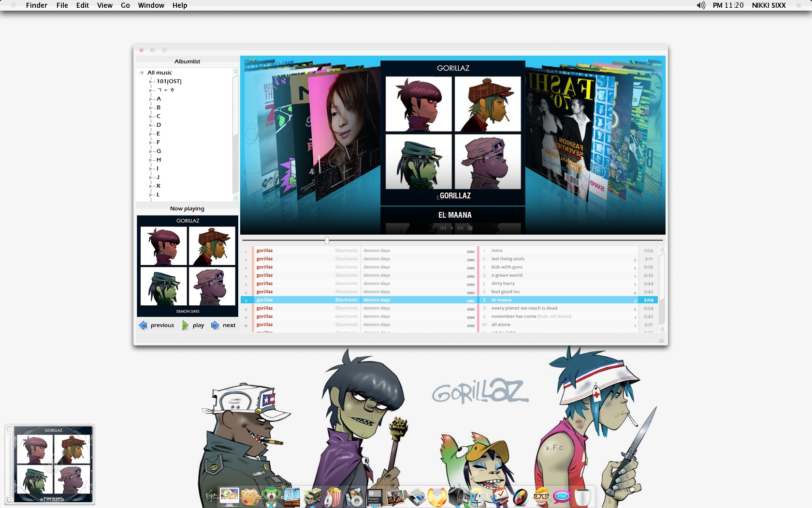Image resolution: width=812 pixels, height=508 pixels.
Task: Expand the L folder in Albumlist
Action: [x=151, y=195]
